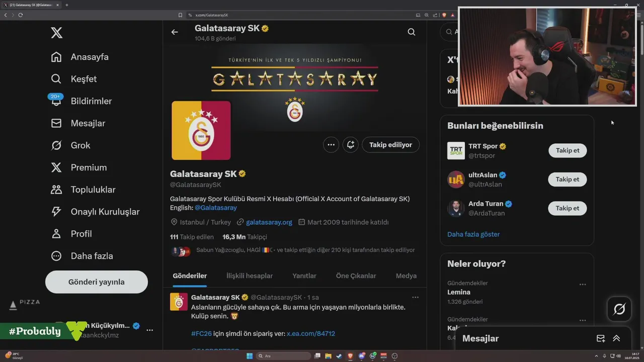Open profile more options (three dots)

coord(331,145)
